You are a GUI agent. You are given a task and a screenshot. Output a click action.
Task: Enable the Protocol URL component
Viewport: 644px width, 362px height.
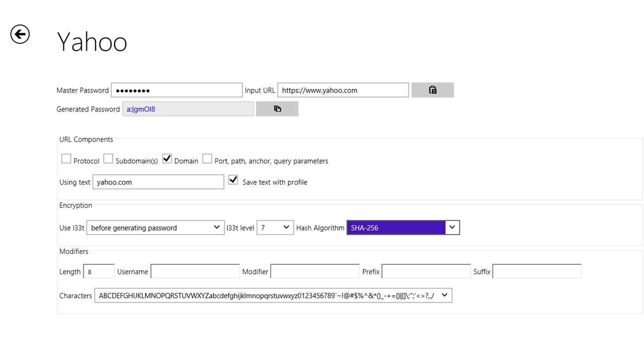(66, 158)
